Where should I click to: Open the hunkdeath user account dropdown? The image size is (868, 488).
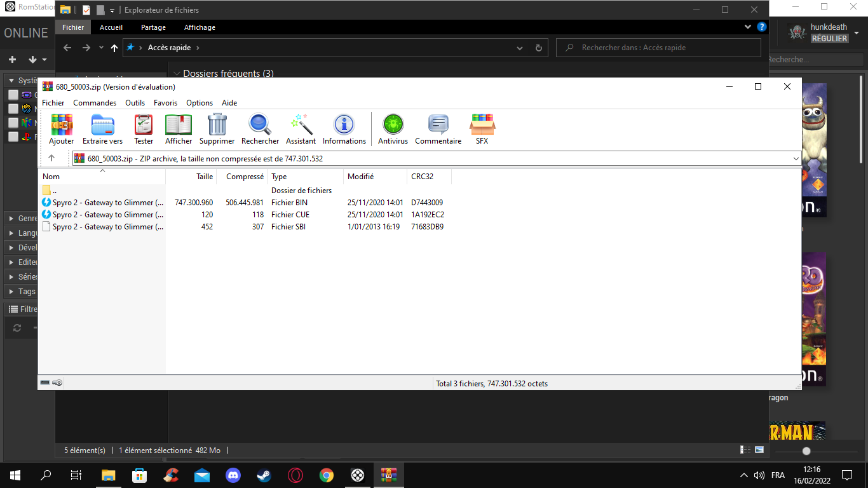pyautogui.click(x=857, y=33)
